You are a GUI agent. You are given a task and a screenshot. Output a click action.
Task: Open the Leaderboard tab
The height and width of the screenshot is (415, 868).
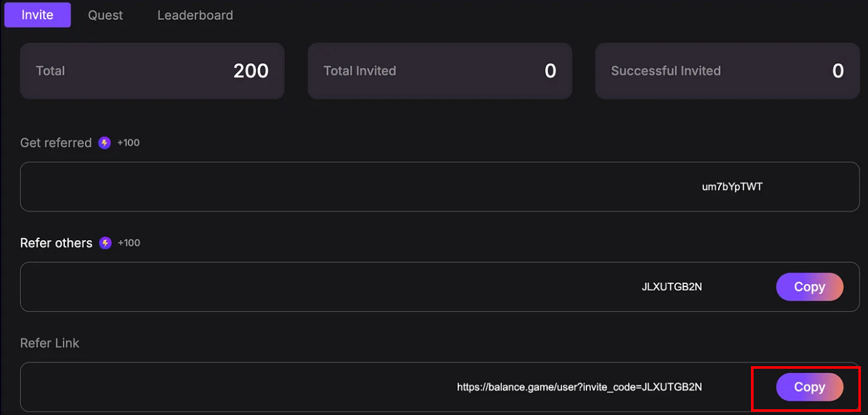pyautogui.click(x=195, y=15)
